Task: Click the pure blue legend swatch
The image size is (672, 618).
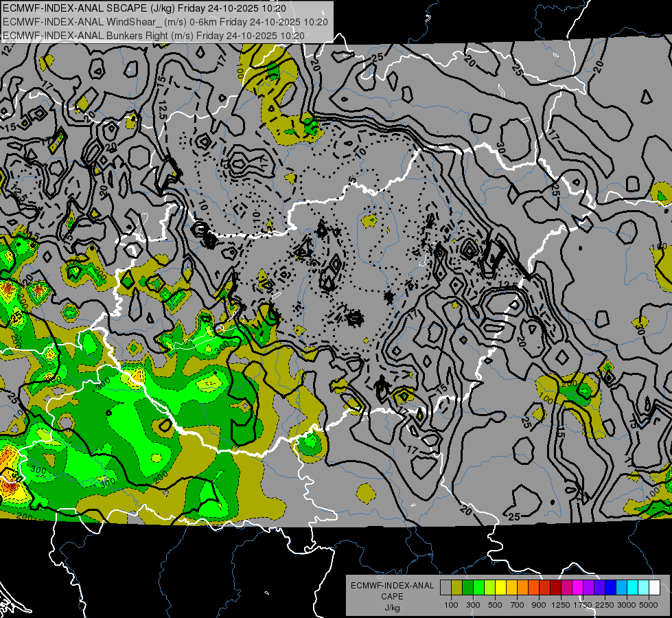Action: pos(610,588)
